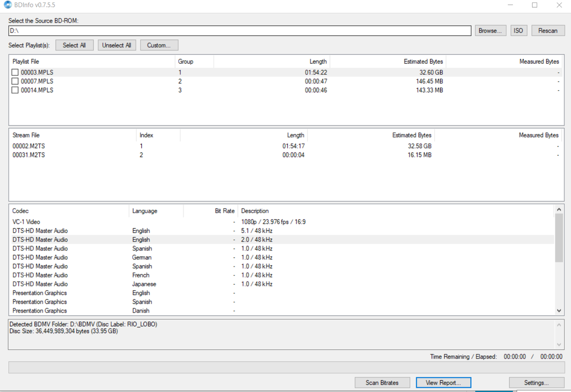This screenshot has height=392, width=571.
Task: Click the BDInfo app icon in title bar
Action: tap(7, 5)
